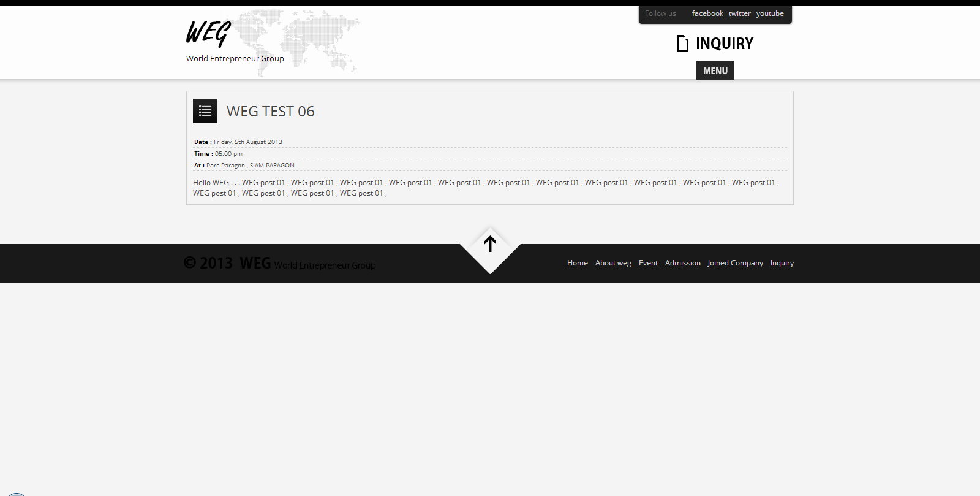Click the WEG handwritten logo
Image resolution: width=980 pixels, height=496 pixels.
pos(208,33)
